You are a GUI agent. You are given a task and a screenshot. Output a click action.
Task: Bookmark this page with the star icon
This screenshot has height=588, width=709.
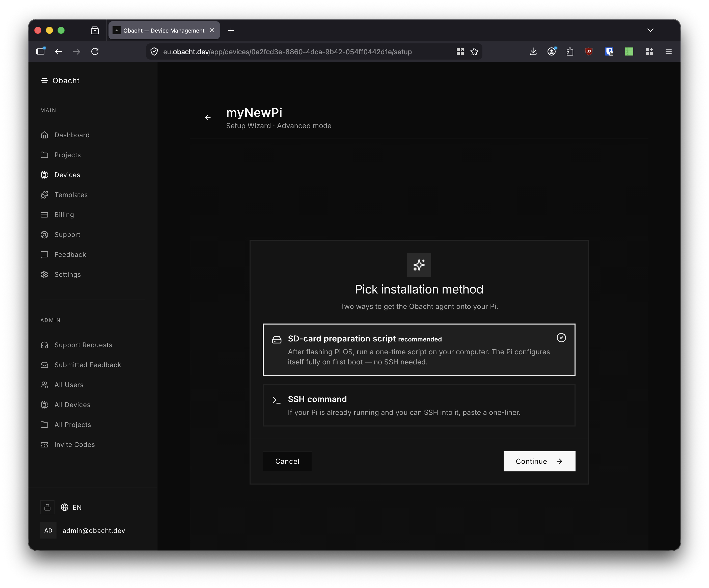474,52
